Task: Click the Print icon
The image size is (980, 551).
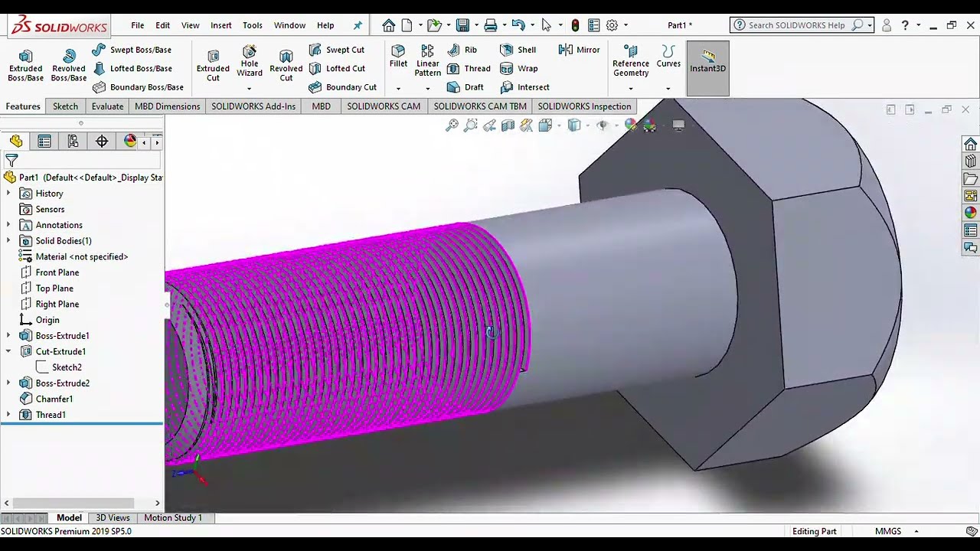Action: point(491,25)
